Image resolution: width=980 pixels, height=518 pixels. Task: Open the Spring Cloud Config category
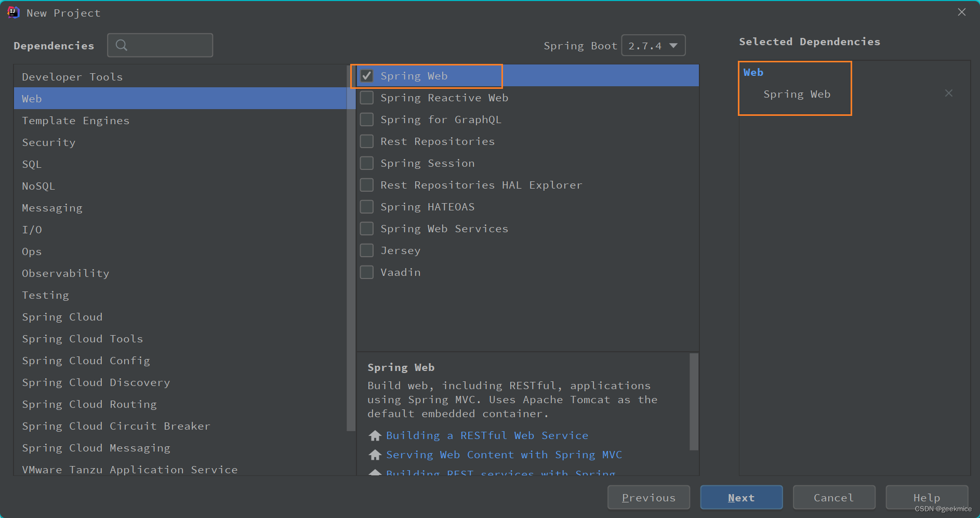180,361
